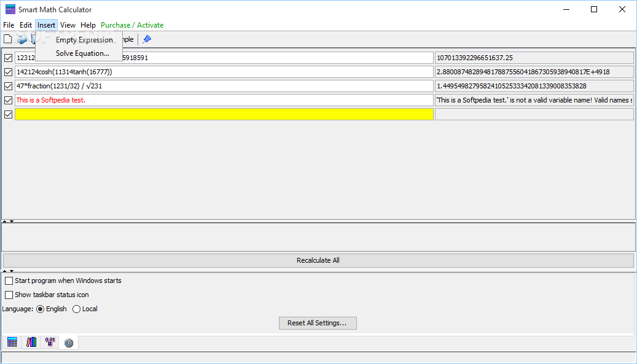This screenshot has height=364, width=637.
Task: Click the Reset All Settings... button
Action: (318, 323)
